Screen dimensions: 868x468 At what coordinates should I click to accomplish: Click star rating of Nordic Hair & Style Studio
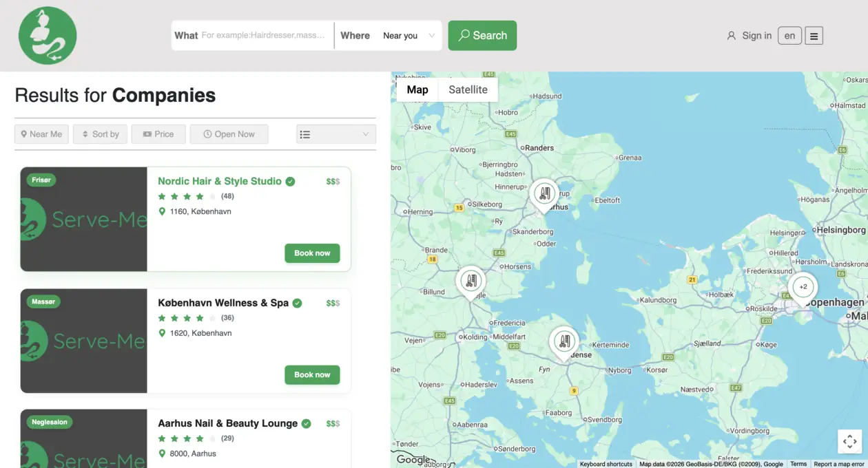(187, 196)
